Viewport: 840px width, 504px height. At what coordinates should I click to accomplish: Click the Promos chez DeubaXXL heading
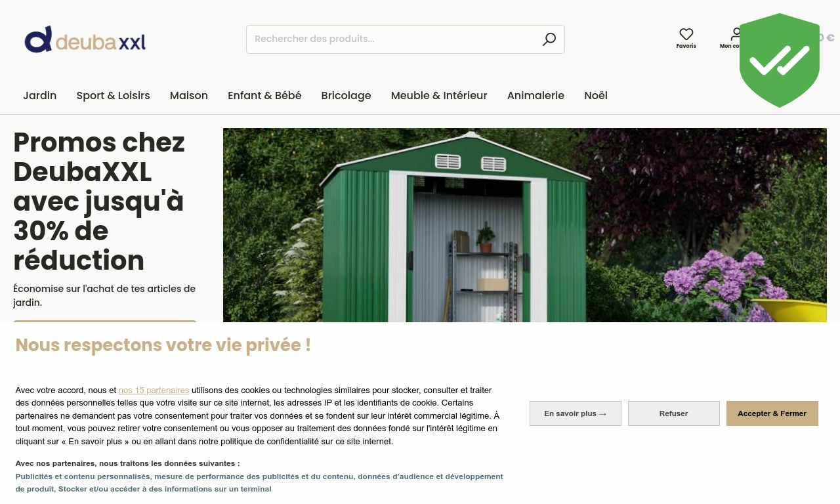click(x=99, y=201)
